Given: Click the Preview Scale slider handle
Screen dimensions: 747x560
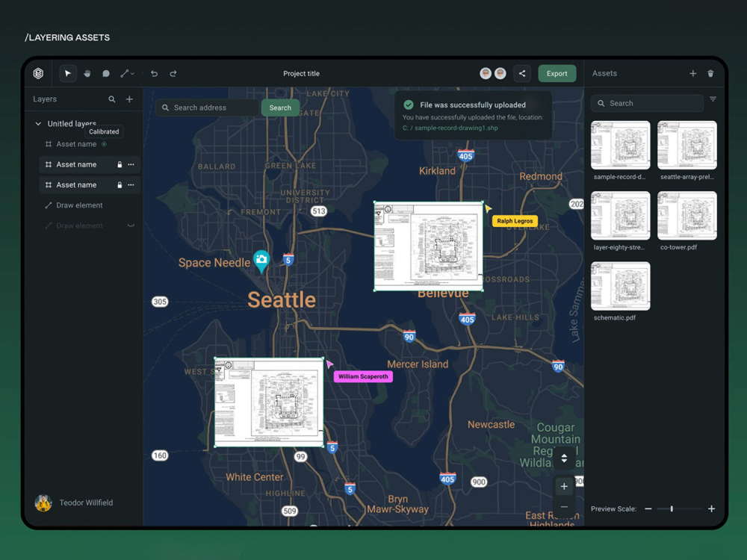Looking at the screenshot, I should pos(672,508).
